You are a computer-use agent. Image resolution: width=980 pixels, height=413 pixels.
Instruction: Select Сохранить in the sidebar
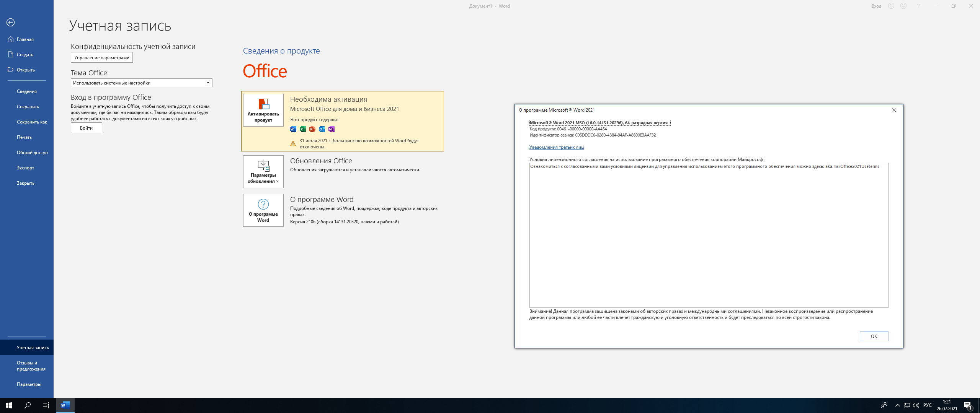[27, 107]
